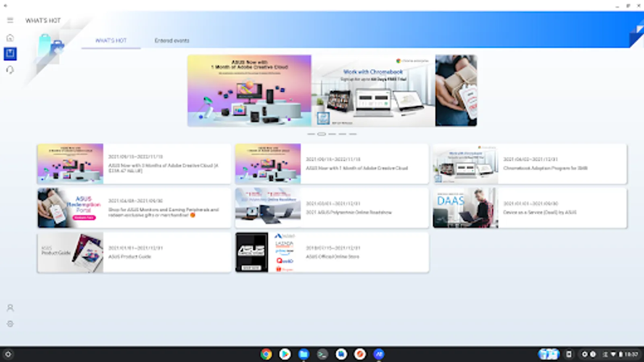Launch the ASUS app from the taskbar
The image size is (644, 362).
tap(378, 354)
